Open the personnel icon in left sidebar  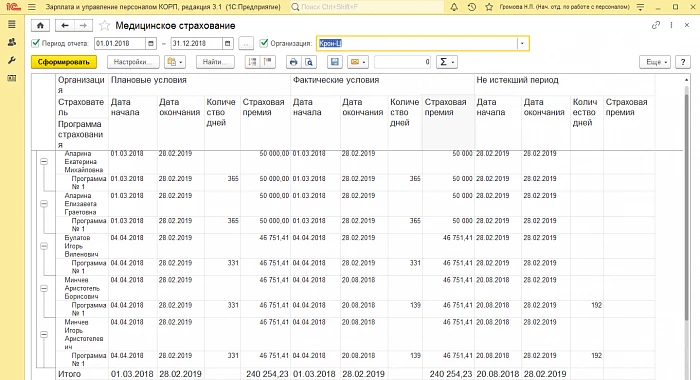(x=12, y=42)
